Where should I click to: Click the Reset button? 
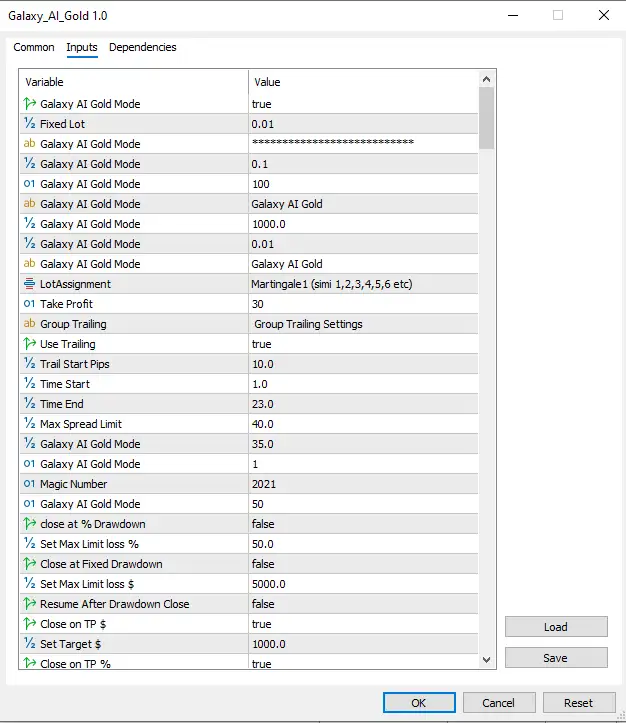578,703
